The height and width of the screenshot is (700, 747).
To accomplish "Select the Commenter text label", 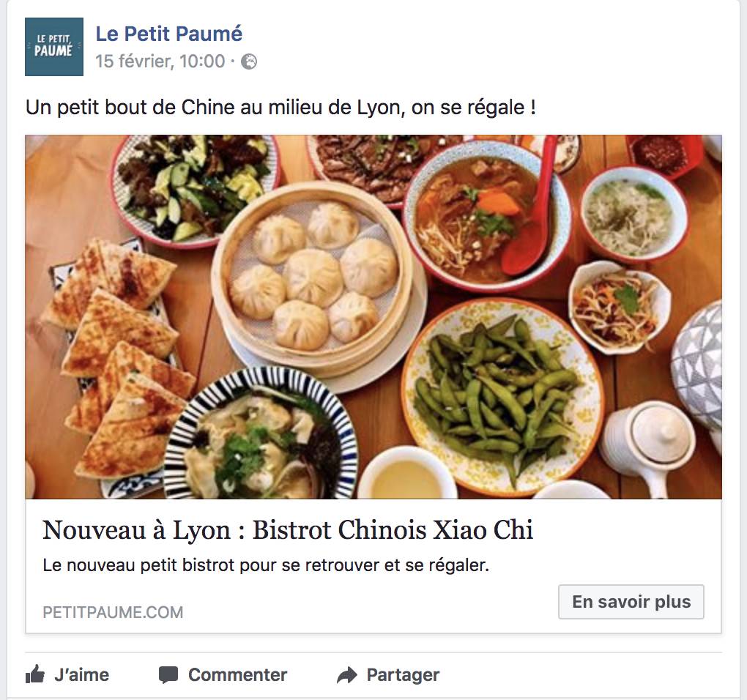I will pos(237,675).
